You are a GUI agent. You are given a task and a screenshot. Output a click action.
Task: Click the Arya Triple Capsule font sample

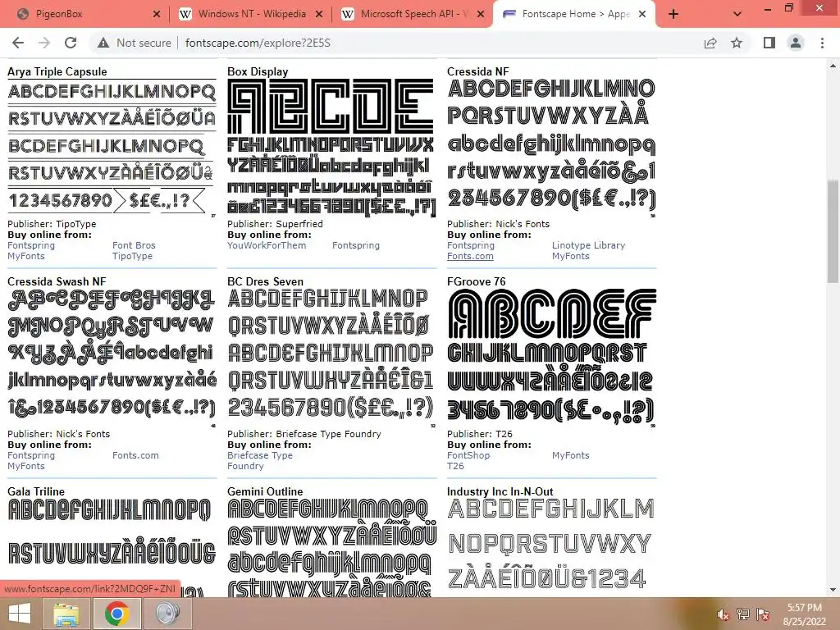tap(112, 148)
